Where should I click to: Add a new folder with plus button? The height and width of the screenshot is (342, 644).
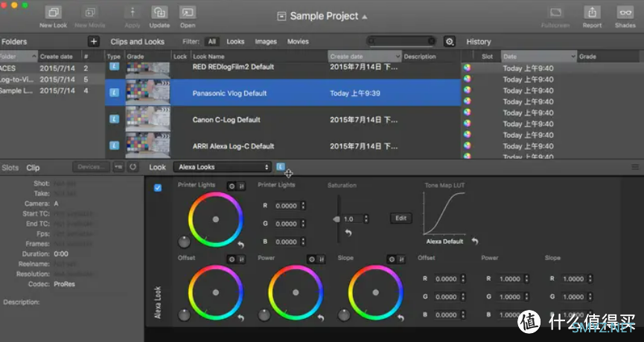click(93, 42)
